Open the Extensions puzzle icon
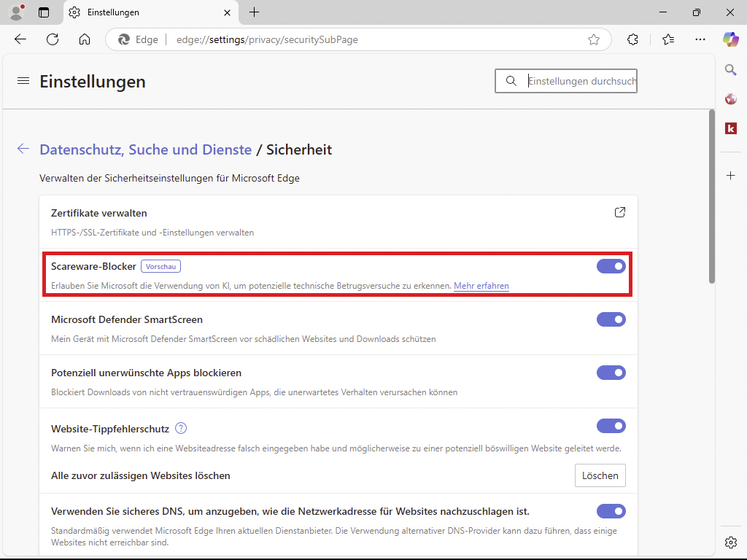The image size is (747, 560). (x=632, y=39)
